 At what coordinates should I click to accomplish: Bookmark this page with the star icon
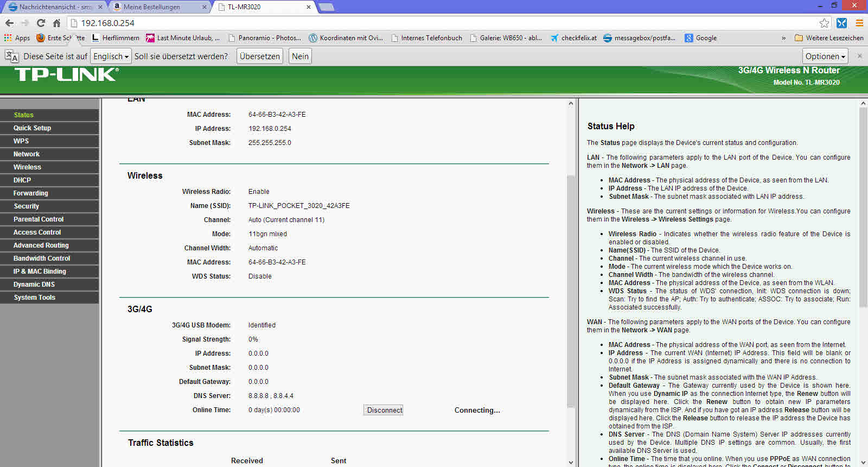[x=824, y=23]
